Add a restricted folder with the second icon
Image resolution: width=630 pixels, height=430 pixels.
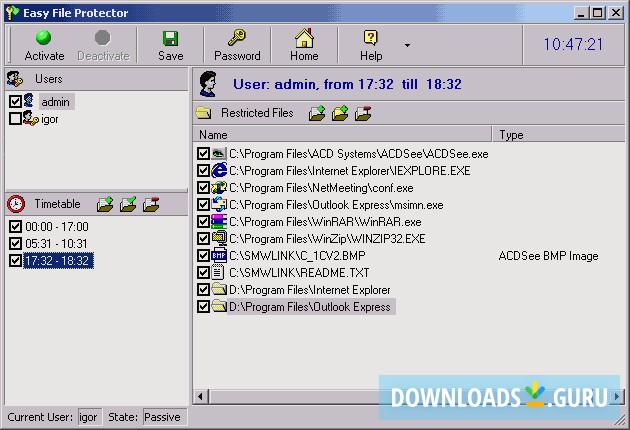pyautogui.click(x=340, y=113)
